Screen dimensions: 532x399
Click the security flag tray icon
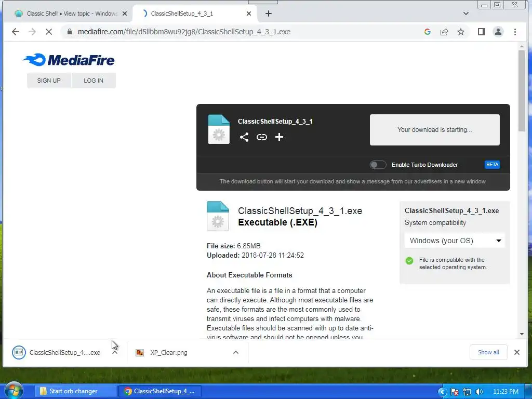[x=455, y=392]
